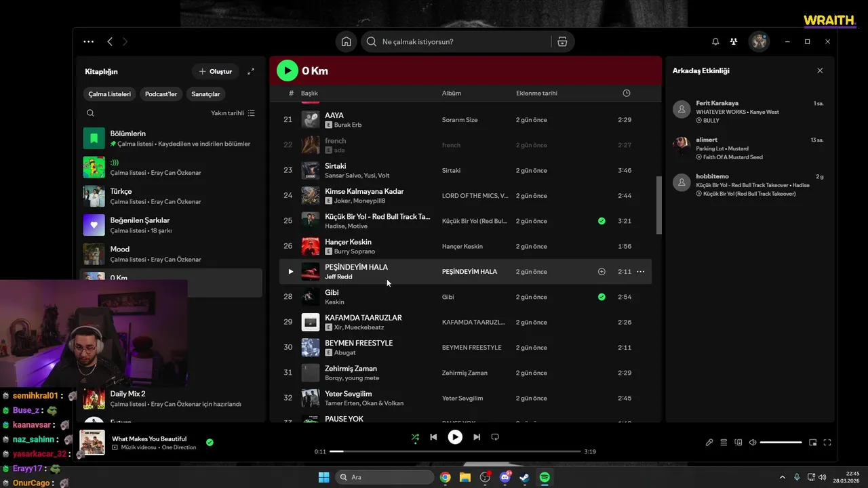Click the Jeff Redd artist link
The height and width of the screenshot is (488, 868).
click(338, 277)
